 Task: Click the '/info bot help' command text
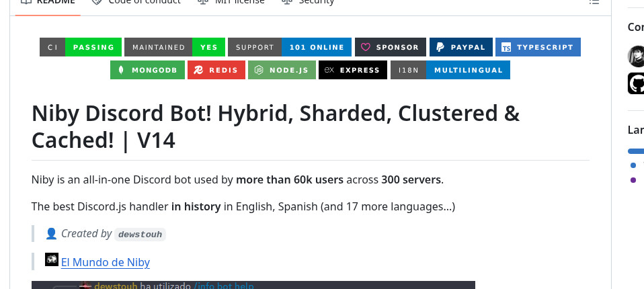(223, 286)
